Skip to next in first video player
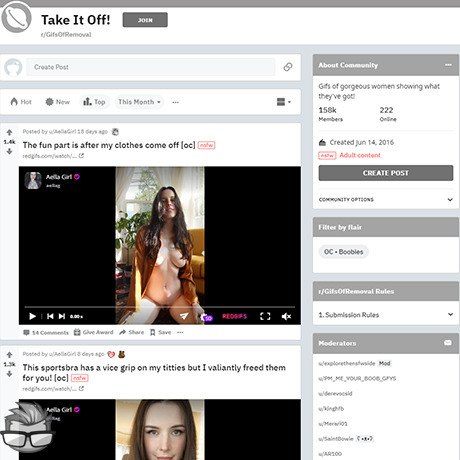Screen dimensions: 460x460 click(62, 316)
